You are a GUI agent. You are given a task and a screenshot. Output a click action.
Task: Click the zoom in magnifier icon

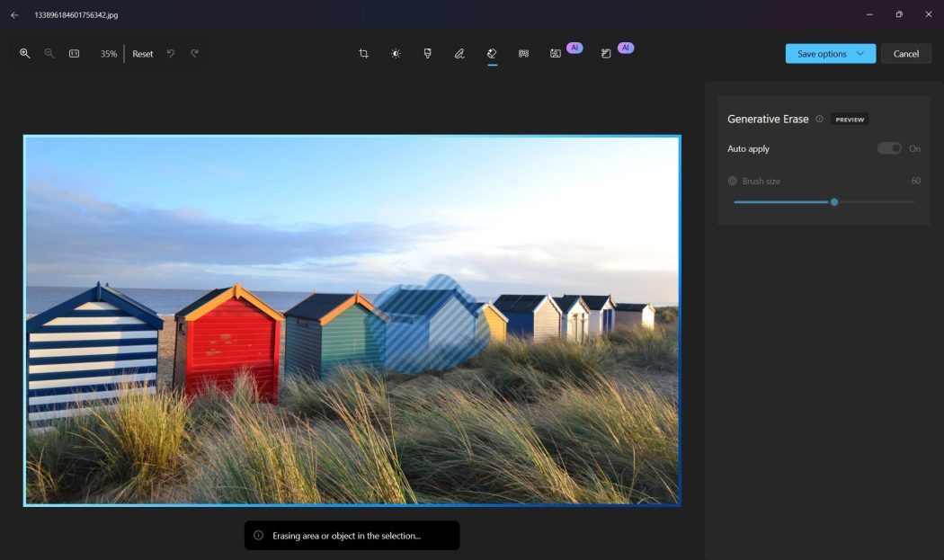tap(25, 54)
